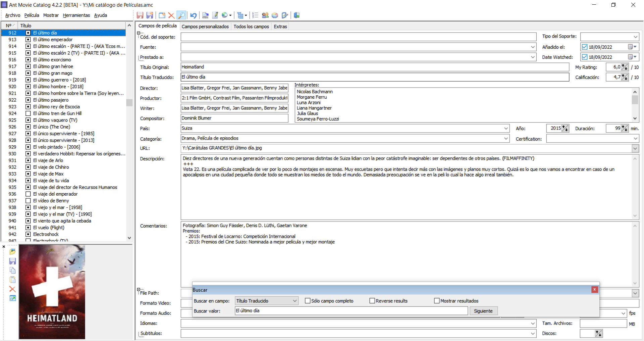The image size is (644, 341).
Task: Expand the Buscar en campo dropdown
Action: (295, 301)
